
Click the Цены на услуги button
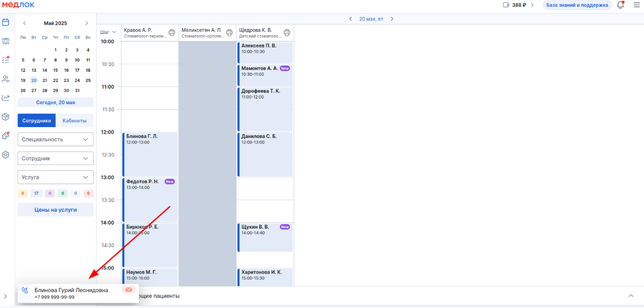click(x=56, y=209)
